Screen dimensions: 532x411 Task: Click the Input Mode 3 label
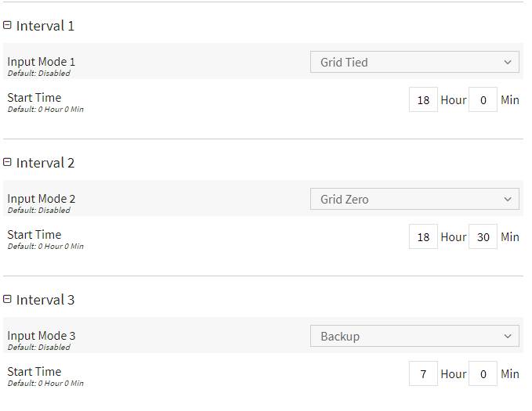(x=41, y=336)
